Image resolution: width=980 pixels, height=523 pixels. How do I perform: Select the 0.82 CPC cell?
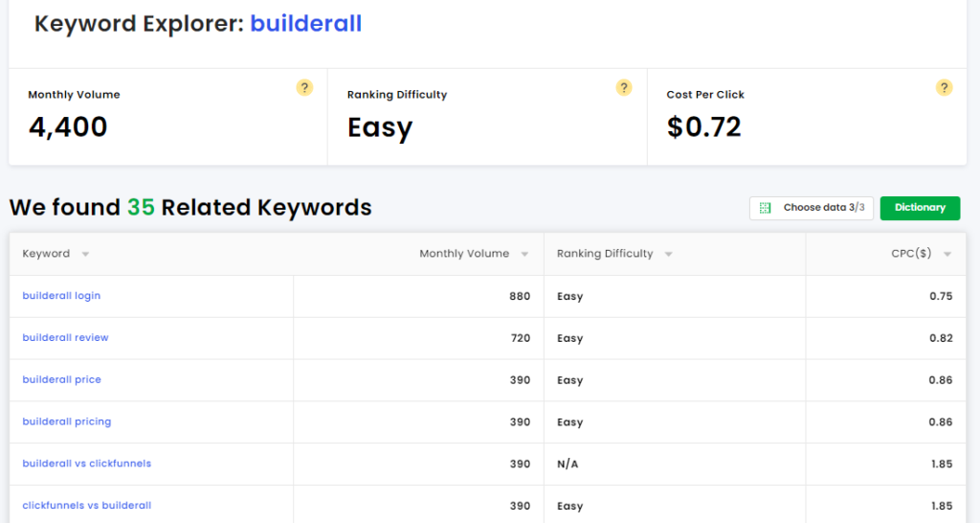click(885, 338)
